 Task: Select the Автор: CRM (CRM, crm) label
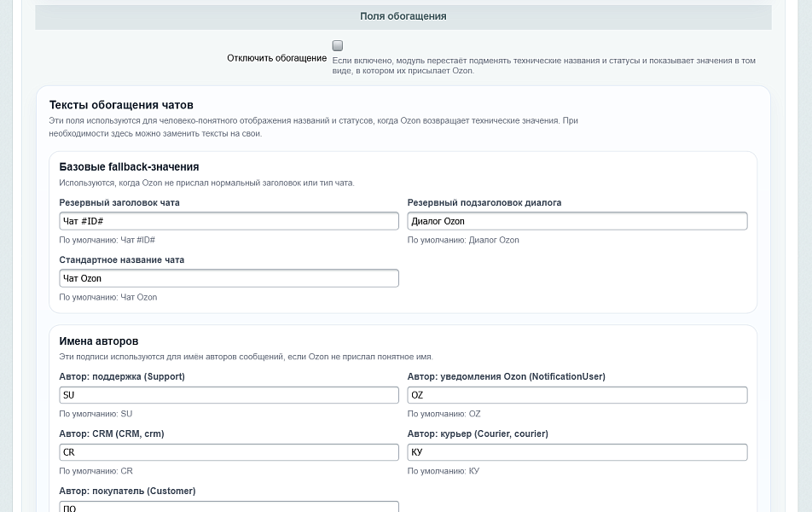(x=112, y=433)
